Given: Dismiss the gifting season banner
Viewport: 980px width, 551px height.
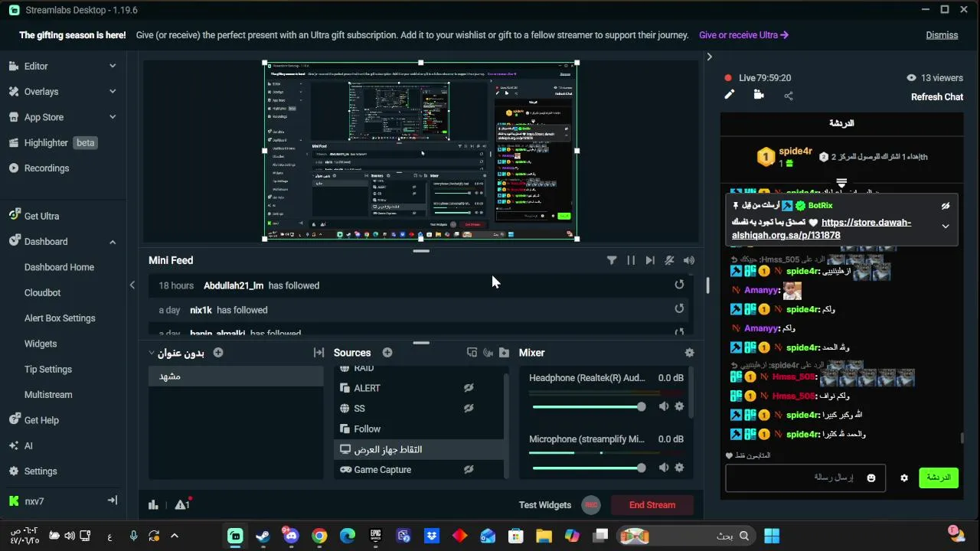Looking at the screenshot, I should [942, 34].
